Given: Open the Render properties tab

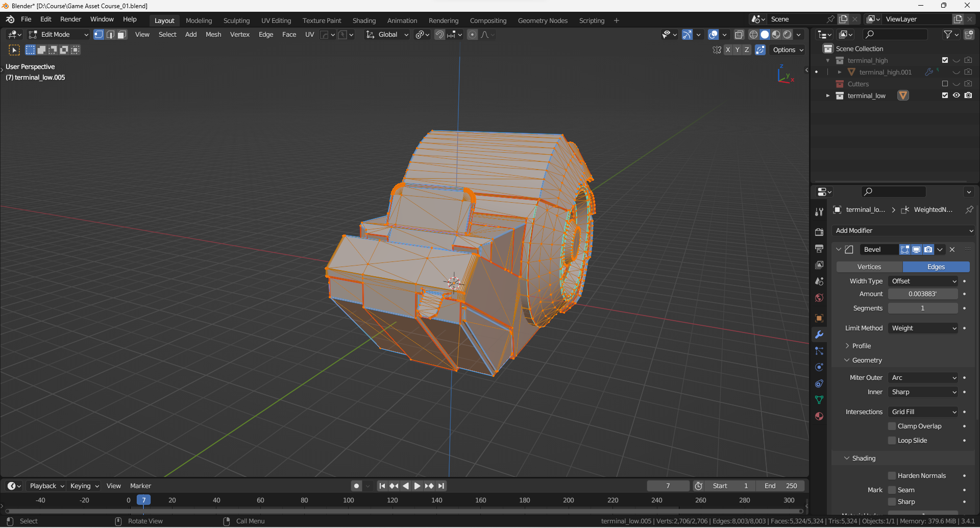Looking at the screenshot, I should 819,232.
